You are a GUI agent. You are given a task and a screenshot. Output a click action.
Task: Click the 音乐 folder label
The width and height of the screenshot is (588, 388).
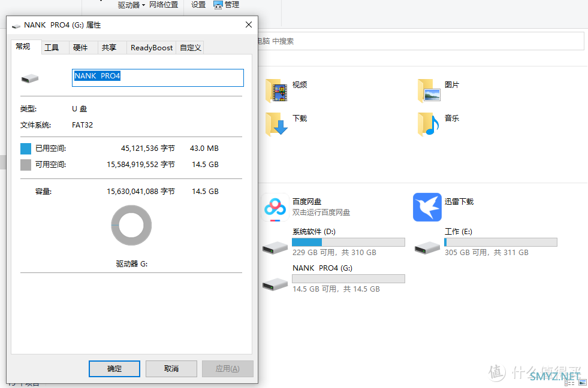click(452, 119)
